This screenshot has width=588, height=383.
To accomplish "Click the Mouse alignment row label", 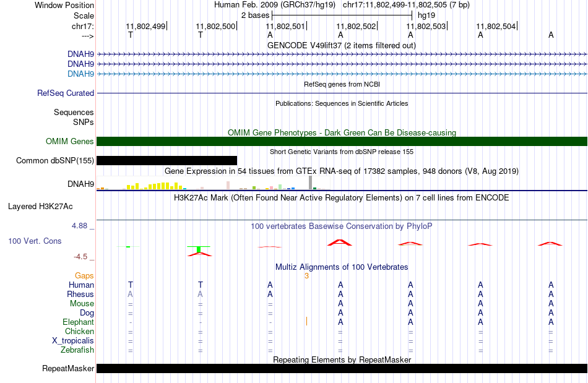I will pyautogui.click(x=82, y=304).
